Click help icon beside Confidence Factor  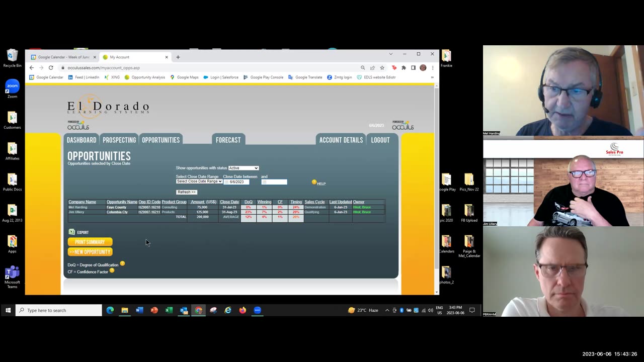pyautogui.click(x=112, y=270)
